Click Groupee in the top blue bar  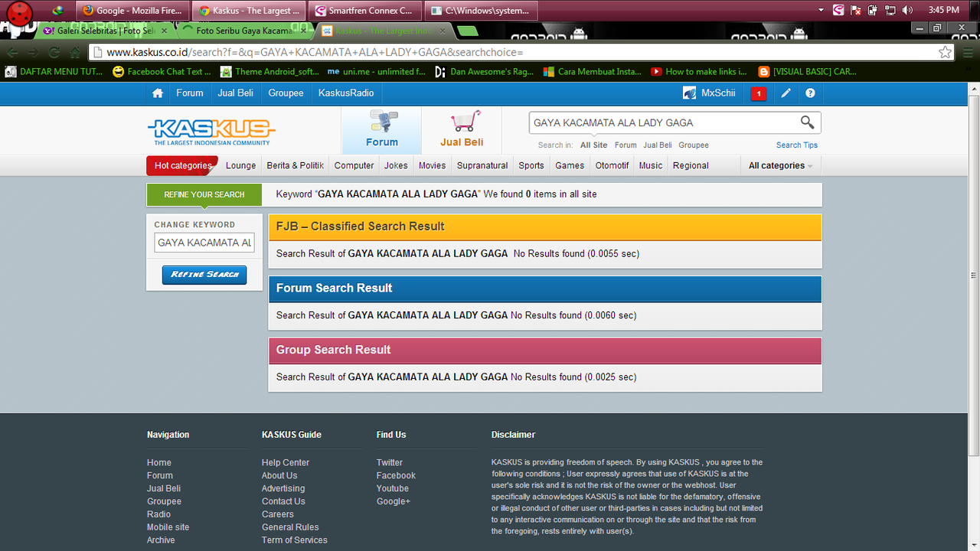286,93
